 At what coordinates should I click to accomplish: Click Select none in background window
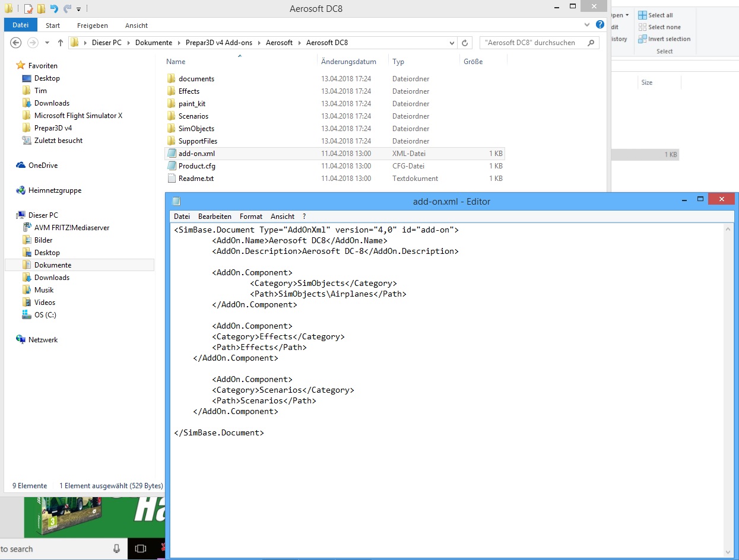tap(659, 27)
